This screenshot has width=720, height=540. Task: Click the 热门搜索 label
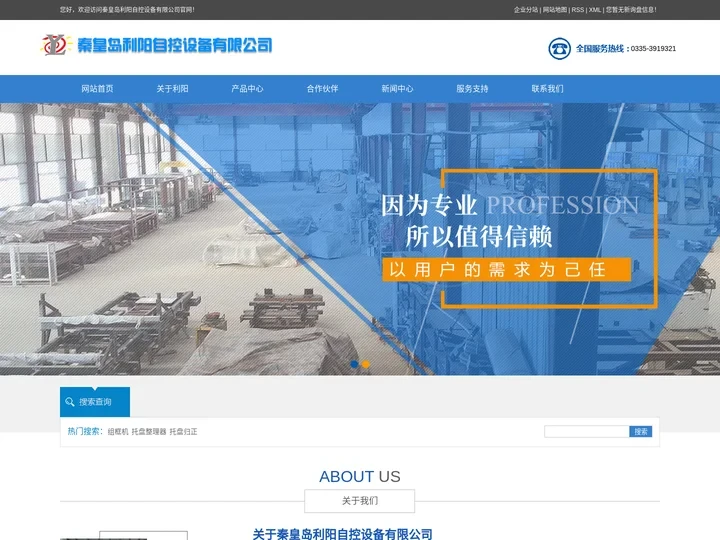(x=85, y=431)
